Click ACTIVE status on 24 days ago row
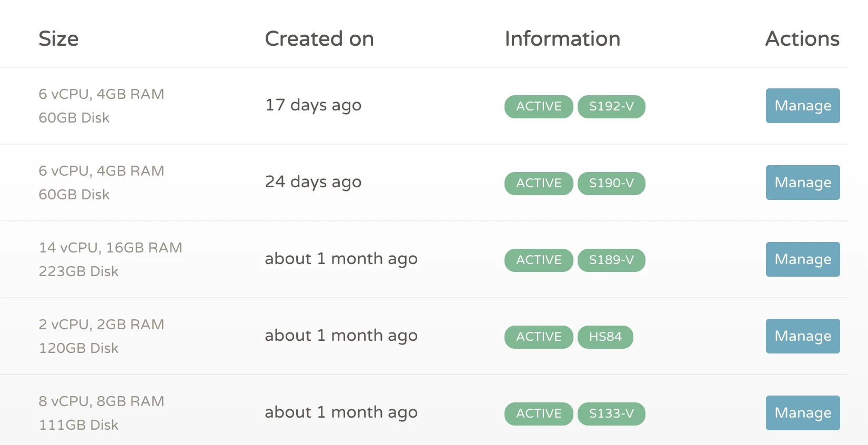Screen dimensions: 868x445 tap(539, 184)
